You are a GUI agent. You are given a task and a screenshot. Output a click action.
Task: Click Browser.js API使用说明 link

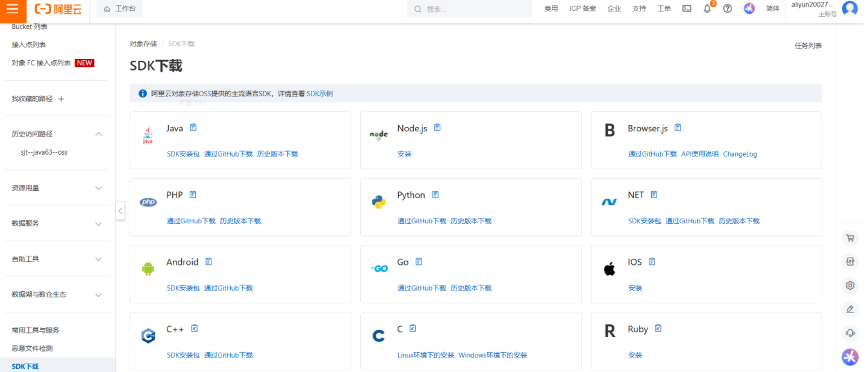pos(700,154)
